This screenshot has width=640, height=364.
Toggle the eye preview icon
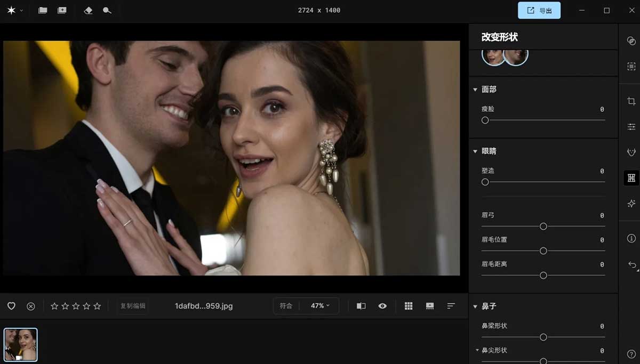pos(382,306)
